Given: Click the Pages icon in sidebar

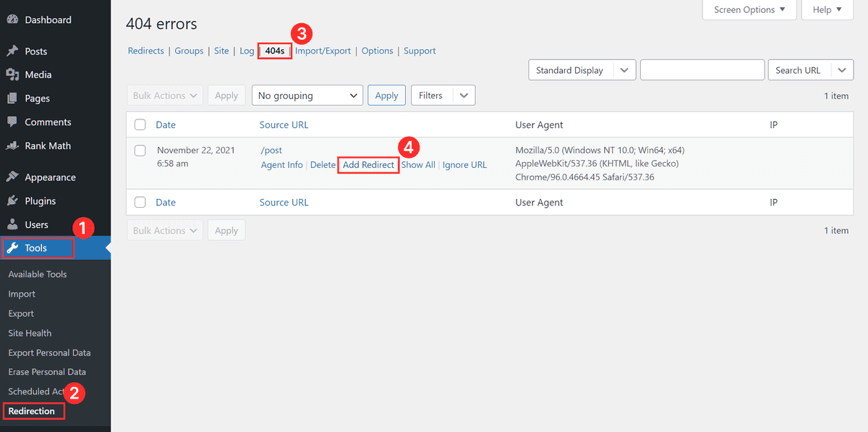Looking at the screenshot, I should tap(12, 98).
